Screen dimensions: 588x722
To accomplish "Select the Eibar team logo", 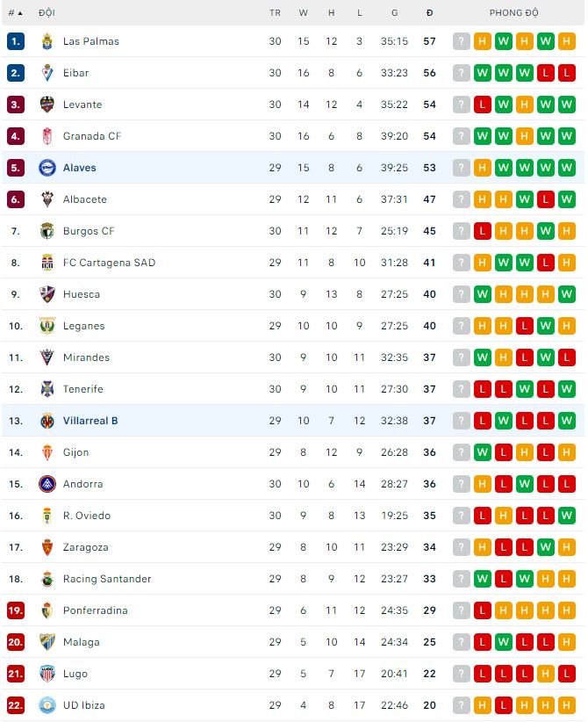I will coord(48,73).
